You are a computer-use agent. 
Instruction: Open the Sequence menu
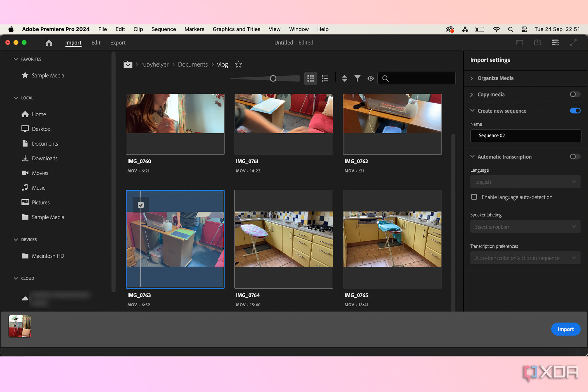coord(164,29)
